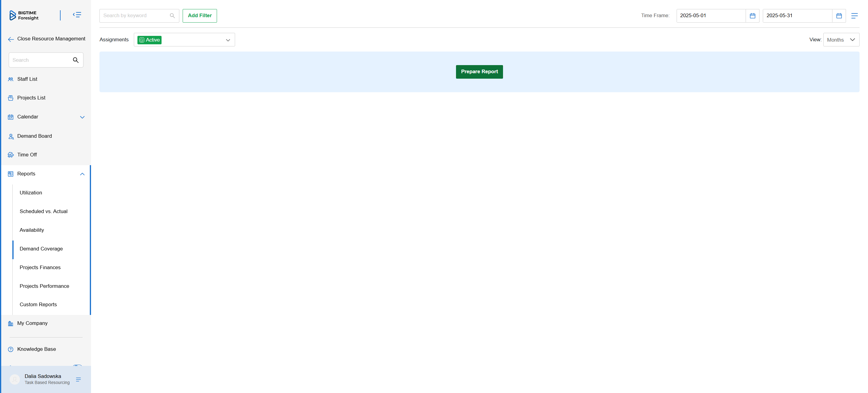Image resolution: width=868 pixels, height=393 pixels.
Task: Click the Projects List icon
Action: 11,98
